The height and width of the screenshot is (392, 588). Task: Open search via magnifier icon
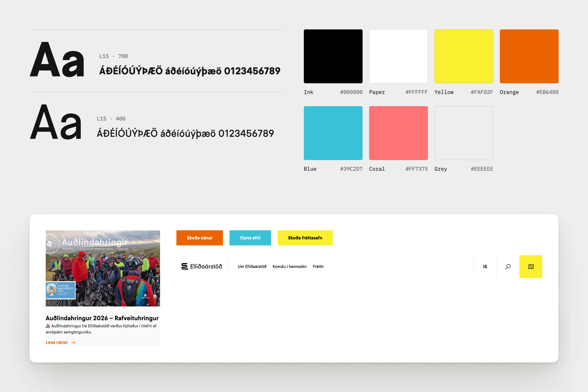tap(508, 266)
